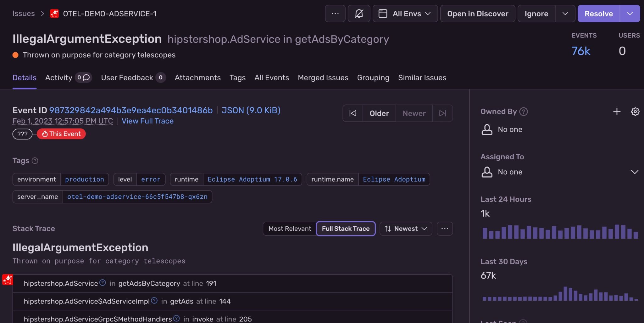Click the Newer event button
The height and width of the screenshot is (323, 644).
click(414, 113)
